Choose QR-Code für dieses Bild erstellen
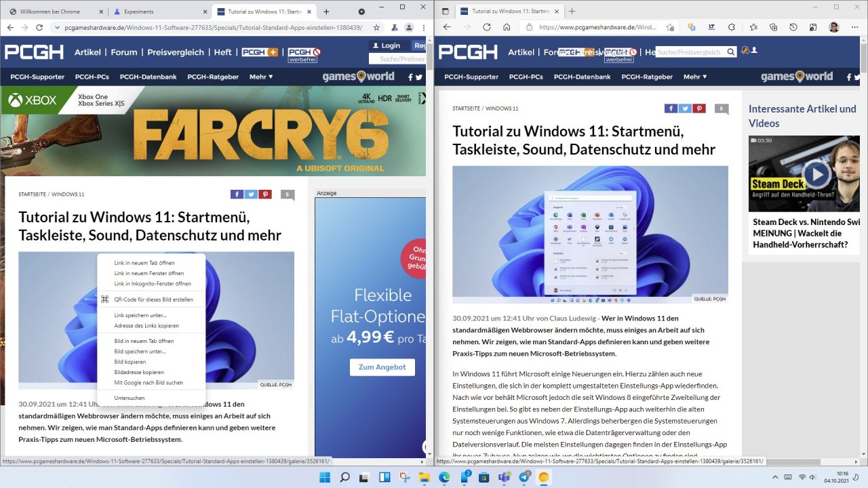The image size is (868, 488). pos(151,299)
